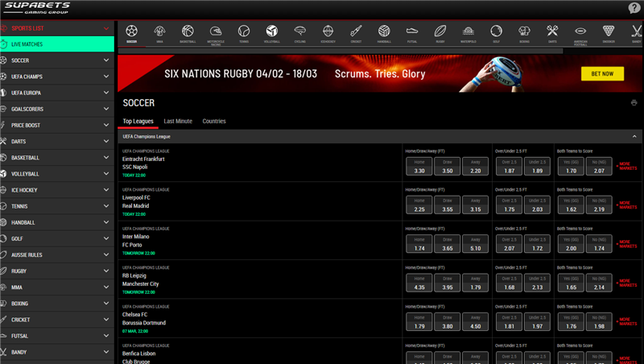Image resolution: width=644 pixels, height=364 pixels.
Task: Open the Benfica Lisbon vs Club Brugge match
Action: (138, 358)
